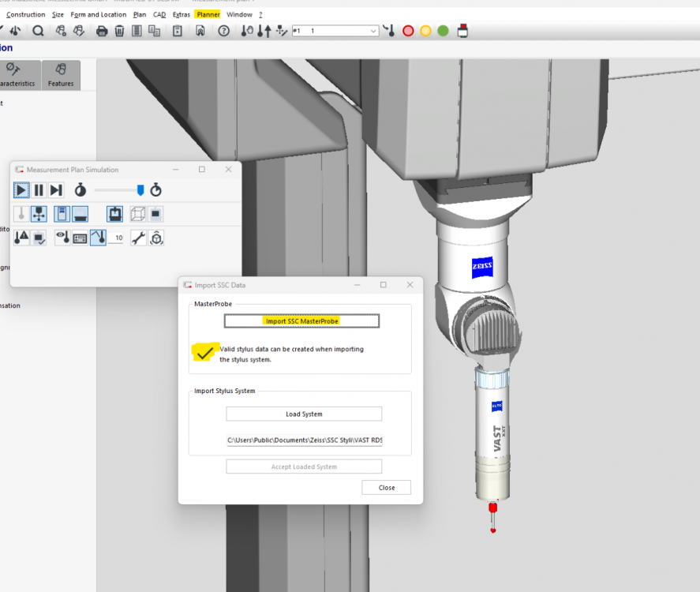Screen dimensions: 700x592
Task: Open the Extras menu
Action: click(181, 14)
